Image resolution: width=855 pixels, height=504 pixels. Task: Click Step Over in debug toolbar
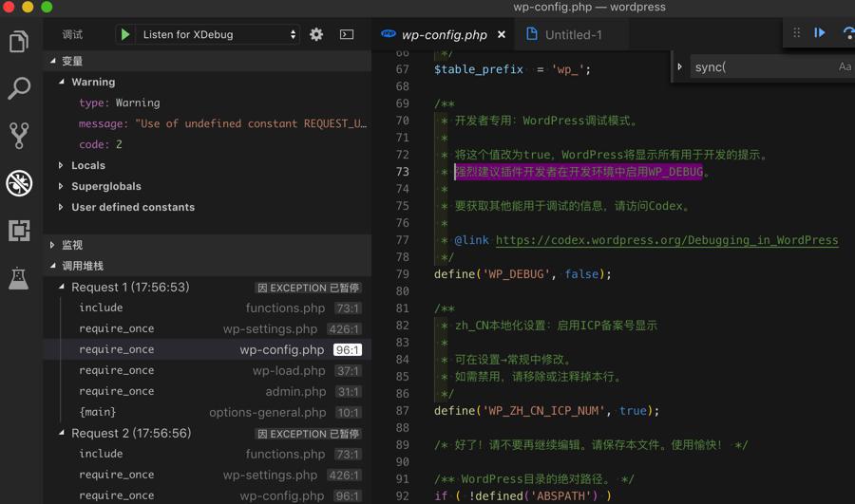848,33
